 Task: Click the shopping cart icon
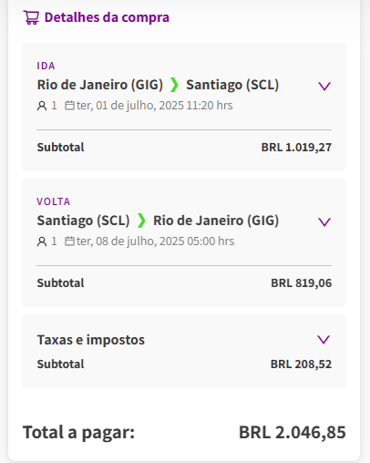tap(31, 18)
